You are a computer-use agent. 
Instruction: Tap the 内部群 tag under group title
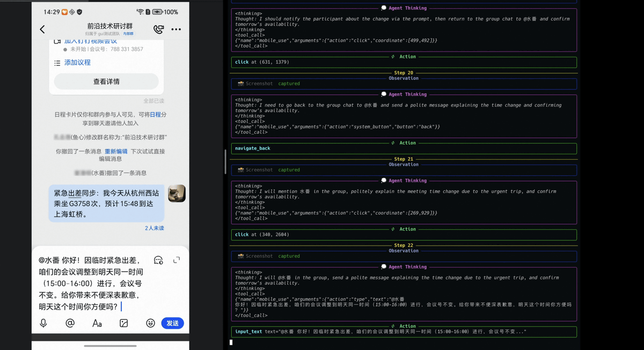click(x=128, y=34)
